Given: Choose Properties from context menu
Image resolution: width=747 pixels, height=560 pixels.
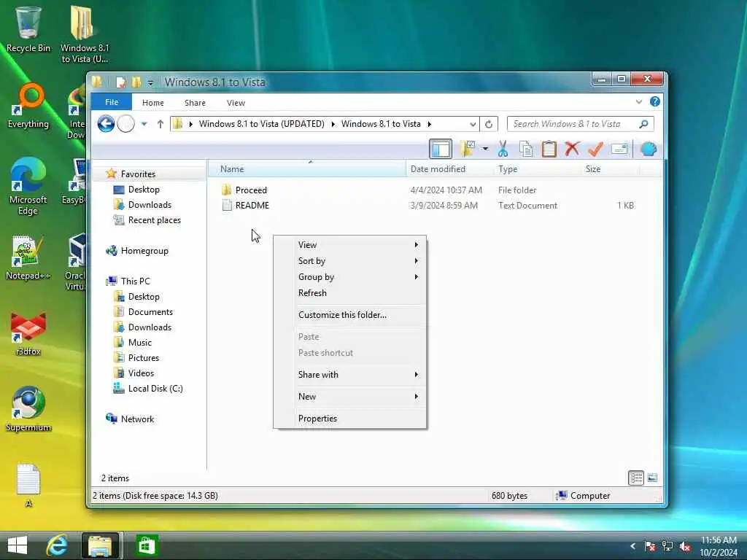Looking at the screenshot, I should [x=349, y=419].
